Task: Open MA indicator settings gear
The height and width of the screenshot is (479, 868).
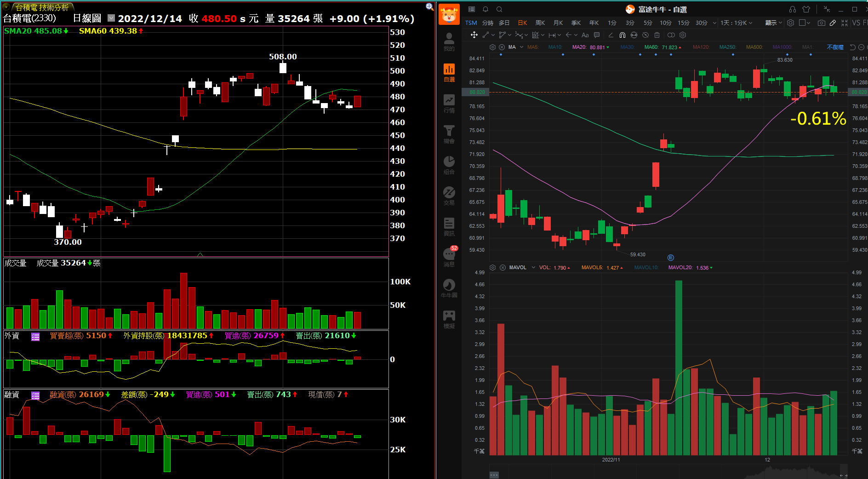Action: [493, 47]
